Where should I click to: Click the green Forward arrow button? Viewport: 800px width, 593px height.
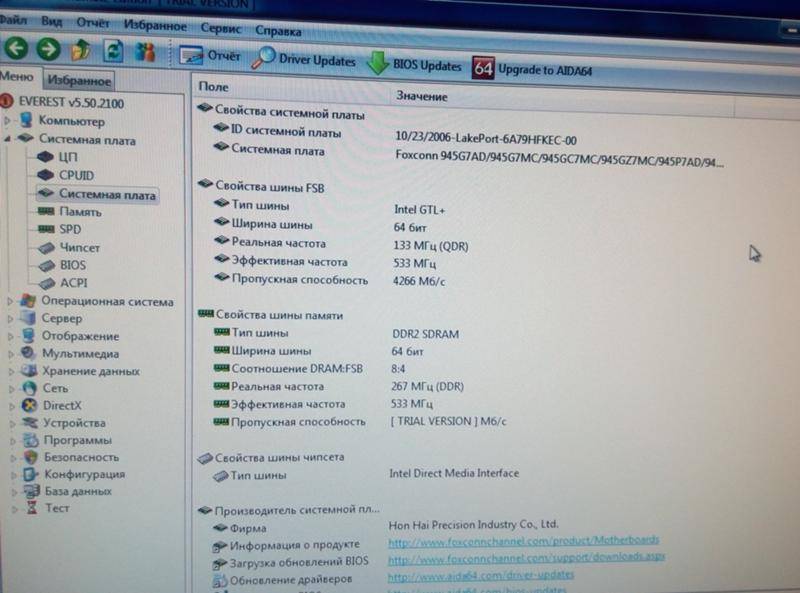(48, 50)
